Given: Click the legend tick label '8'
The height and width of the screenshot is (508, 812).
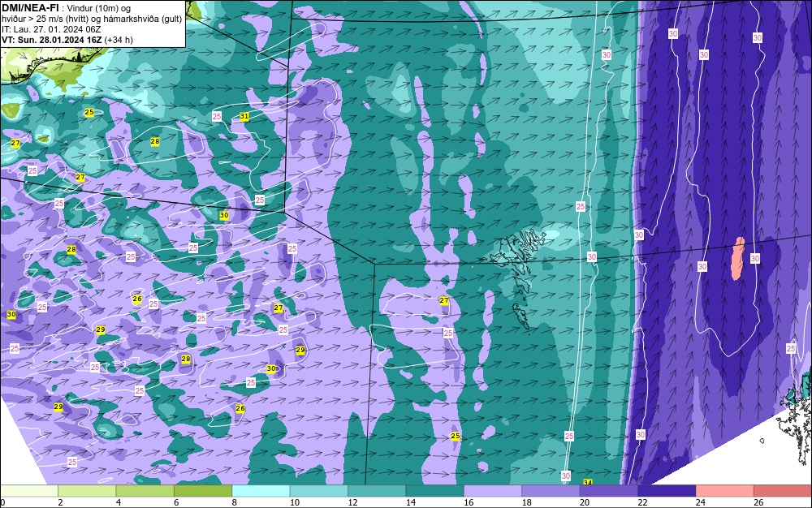Looking at the screenshot, I should (234, 502).
